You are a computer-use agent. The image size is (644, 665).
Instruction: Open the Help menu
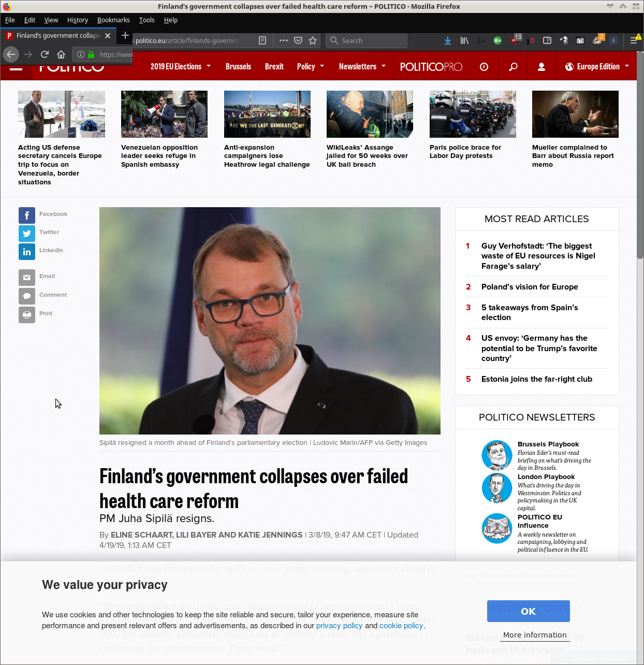pos(171,20)
